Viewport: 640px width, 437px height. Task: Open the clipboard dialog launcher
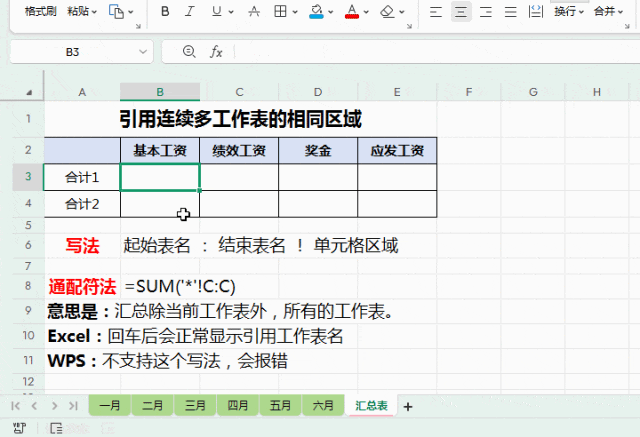[x=138, y=26]
